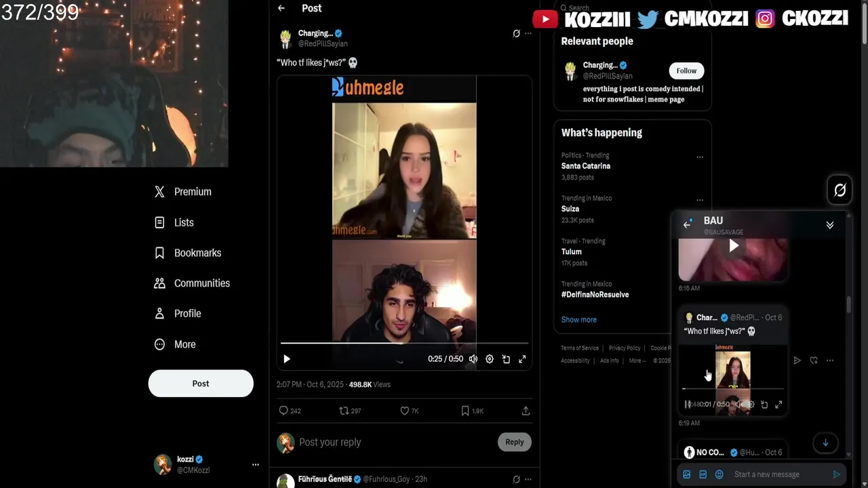Open more options next to kozzi account

(256, 465)
